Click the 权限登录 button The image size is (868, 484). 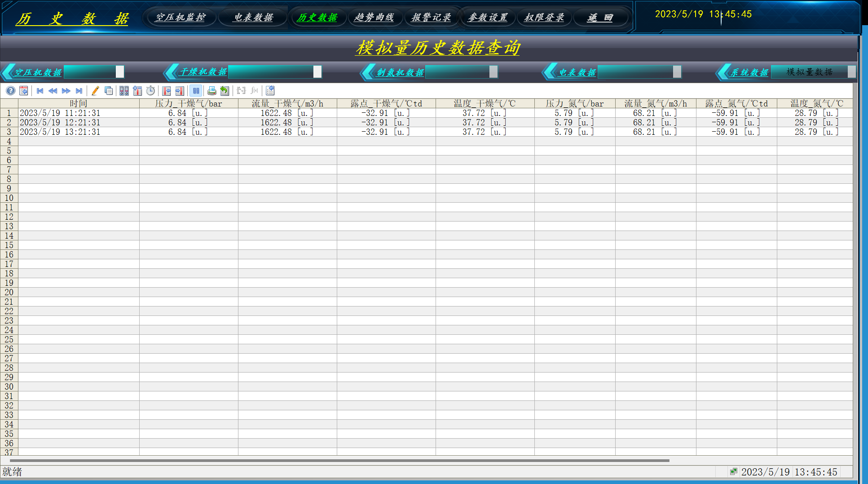tap(544, 18)
